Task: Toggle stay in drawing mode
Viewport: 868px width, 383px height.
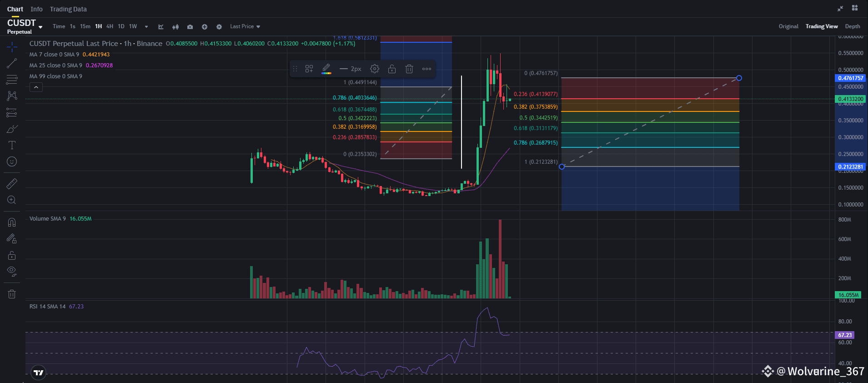Action: (x=12, y=238)
